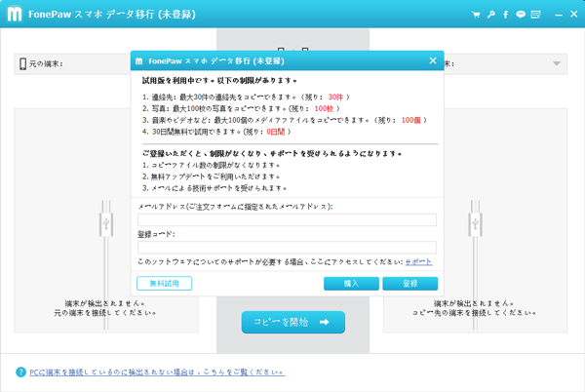This screenshot has width=585, height=392.
Task: Click the red 0日間 remaining days value
Action: (x=275, y=132)
